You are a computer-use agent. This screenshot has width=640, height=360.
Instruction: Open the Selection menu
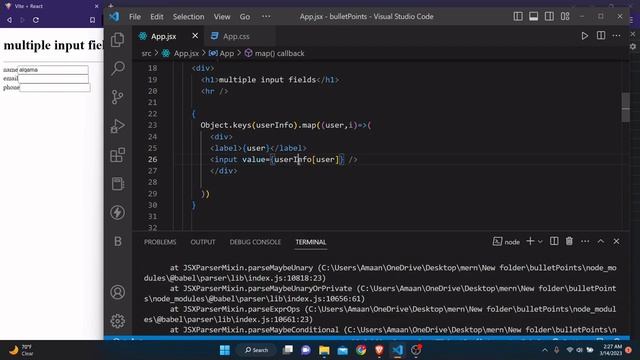(188, 17)
